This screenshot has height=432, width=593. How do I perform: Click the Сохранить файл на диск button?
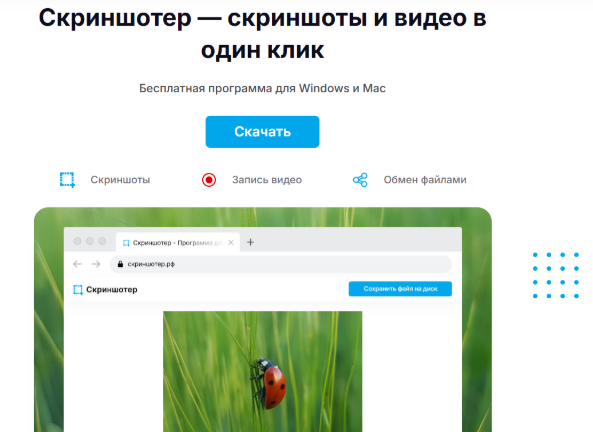[400, 289]
